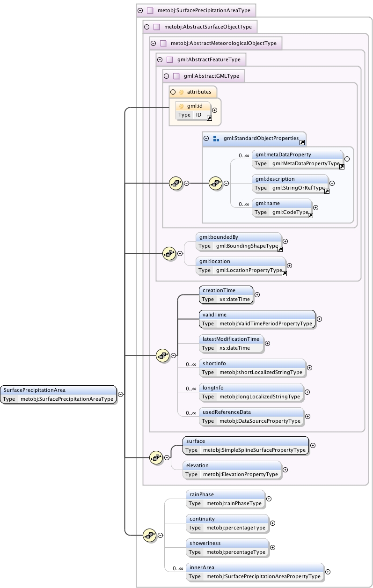This screenshot has height=588, width=373.
Task: Click the outer sequence icon in gml:AbstractGMLType
Action: [x=176, y=184]
